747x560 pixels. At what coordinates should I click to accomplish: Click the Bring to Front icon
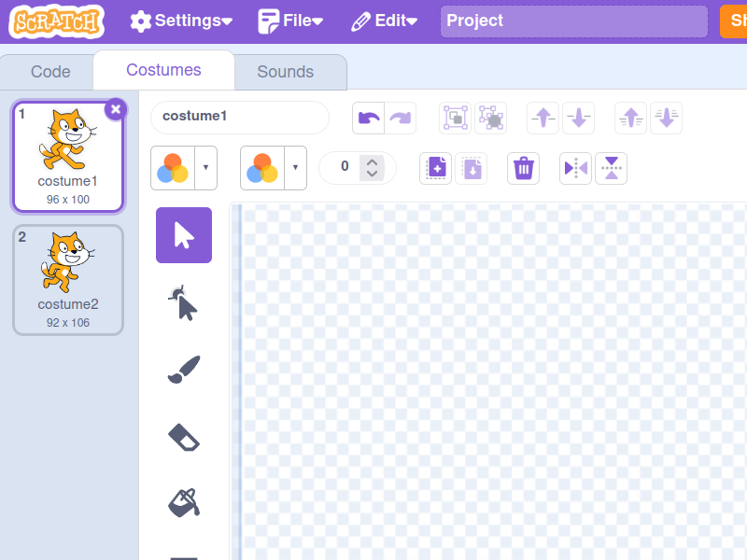631,118
